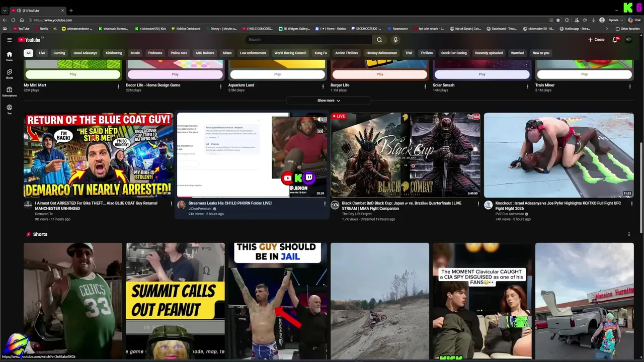Unmute the JiDion video preview
Viewport: 644px width, 362px height.
click(x=320, y=120)
